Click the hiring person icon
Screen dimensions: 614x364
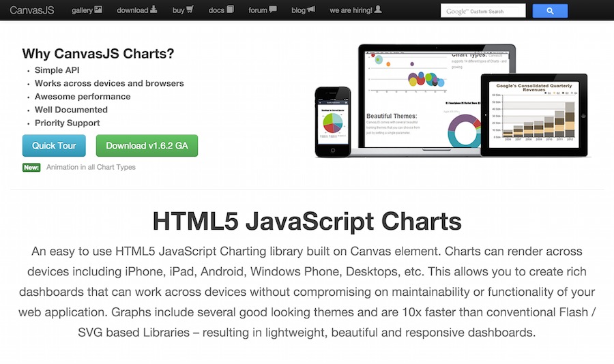pos(378,10)
